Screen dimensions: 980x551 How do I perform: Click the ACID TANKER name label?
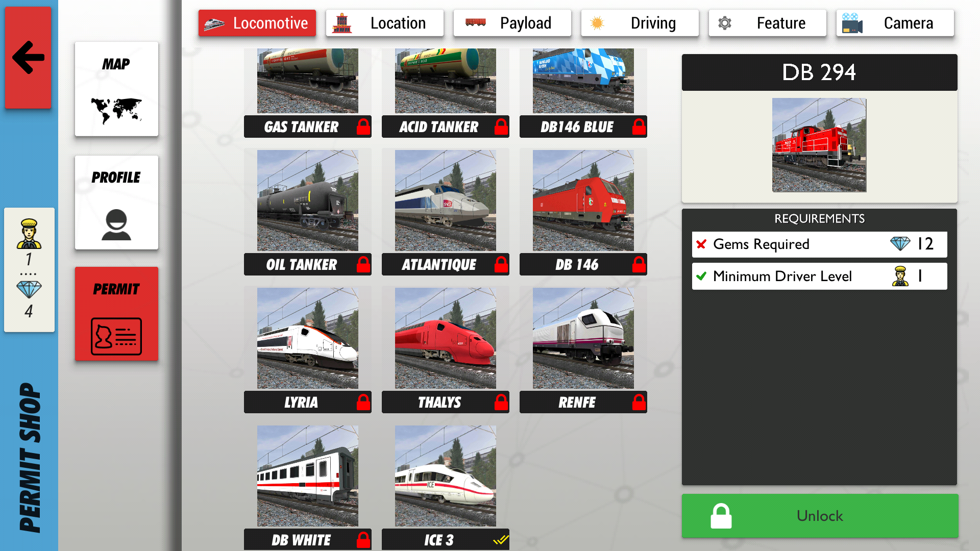pyautogui.click(x=439, y=127)
